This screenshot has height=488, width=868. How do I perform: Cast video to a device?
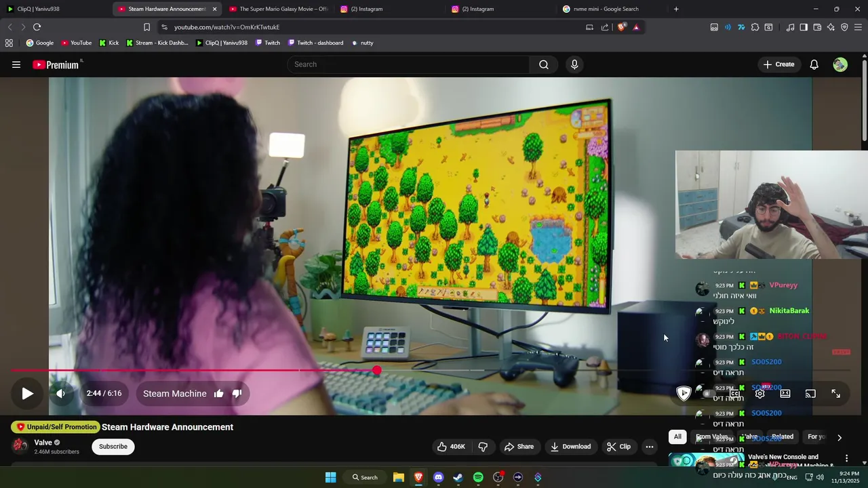point(810,393)
